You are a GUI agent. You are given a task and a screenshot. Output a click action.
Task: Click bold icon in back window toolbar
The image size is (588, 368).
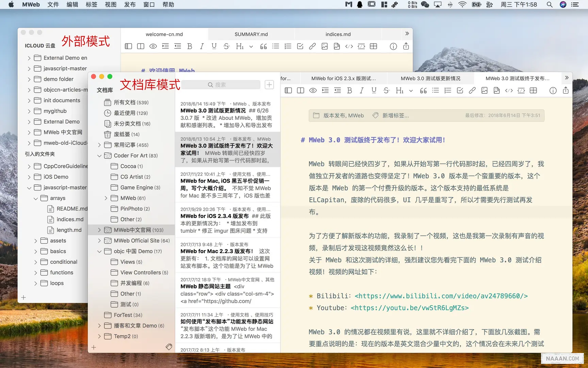tap(190, 46)
